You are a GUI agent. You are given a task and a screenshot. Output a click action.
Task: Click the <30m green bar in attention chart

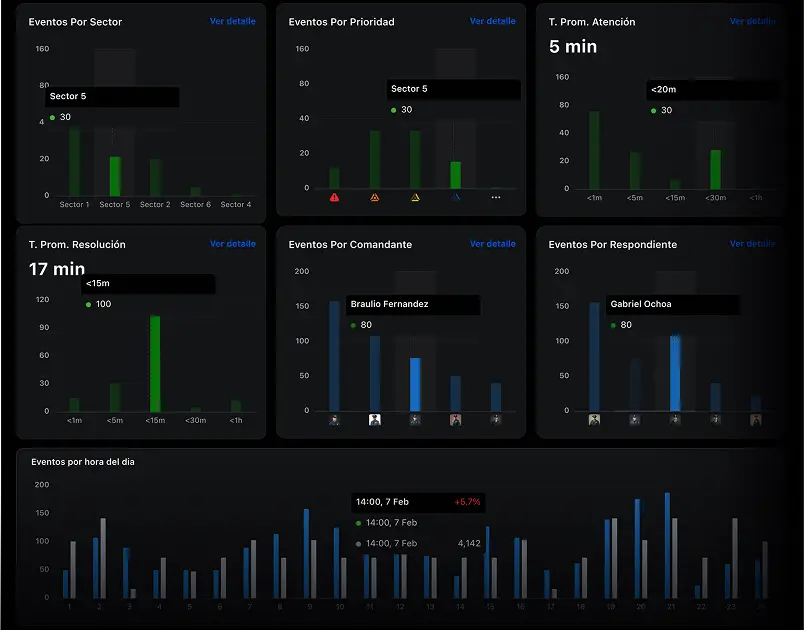tap(715, 169)
